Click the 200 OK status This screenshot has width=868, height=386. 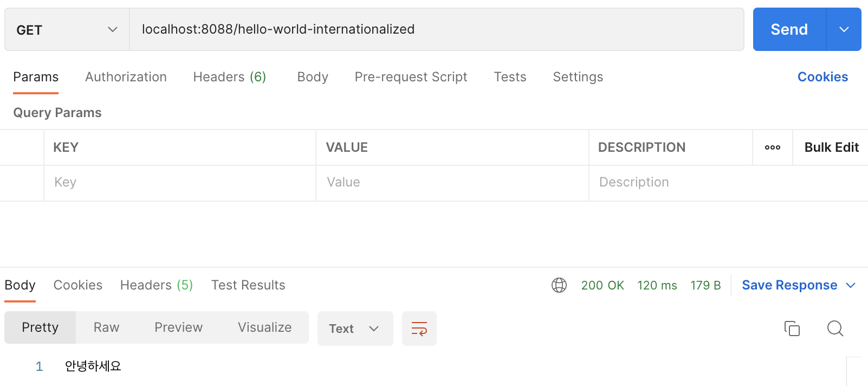[603, 285]
